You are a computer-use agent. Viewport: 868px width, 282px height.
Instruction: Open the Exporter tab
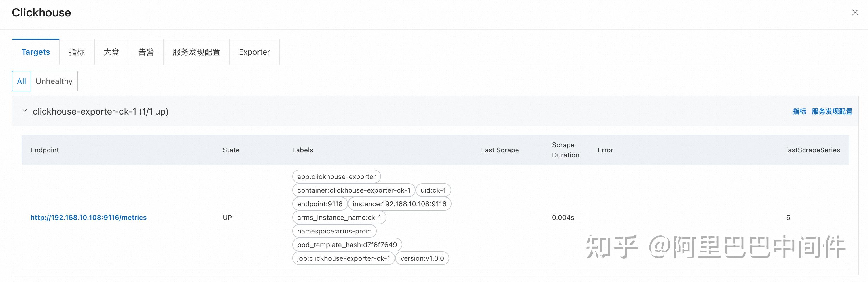[254, 52]
